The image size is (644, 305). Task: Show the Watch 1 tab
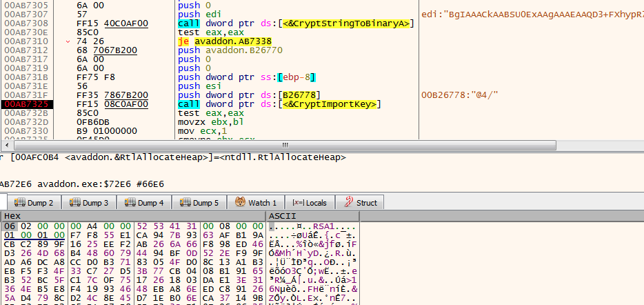[x=256, y=202]
